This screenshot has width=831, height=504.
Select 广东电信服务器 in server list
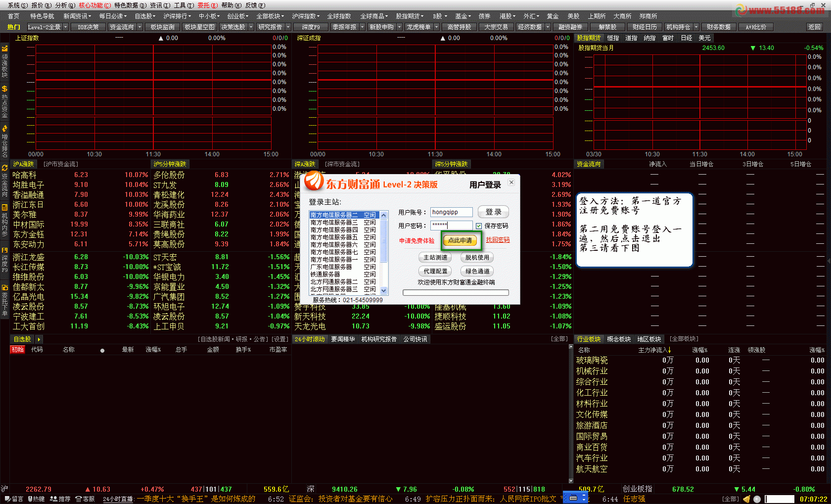pos(343,267)
